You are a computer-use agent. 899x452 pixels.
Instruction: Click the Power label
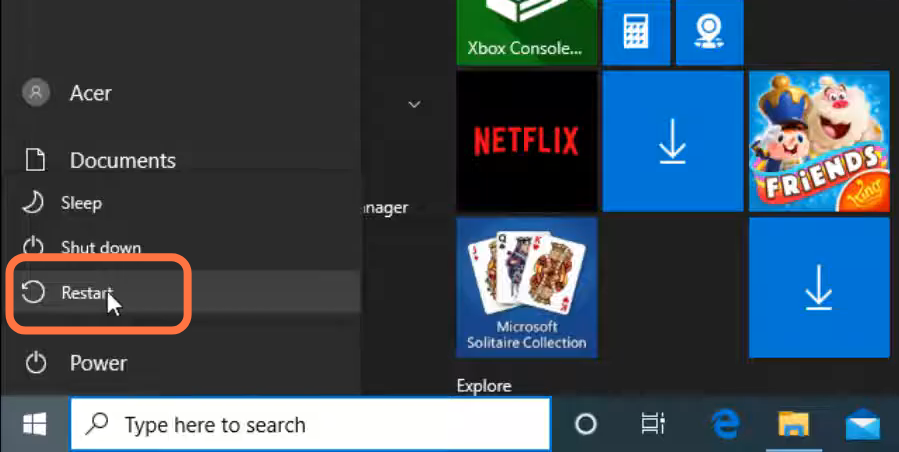pyautogui.click(x=98, y=363)
